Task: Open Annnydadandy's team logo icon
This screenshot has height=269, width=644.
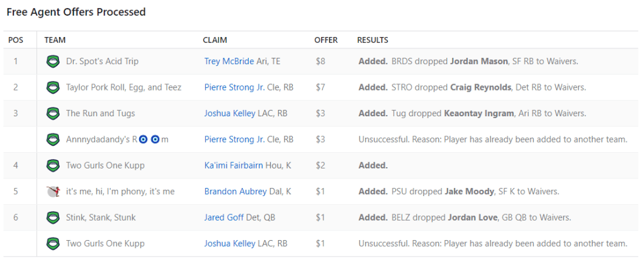Action: click(53, 140)
